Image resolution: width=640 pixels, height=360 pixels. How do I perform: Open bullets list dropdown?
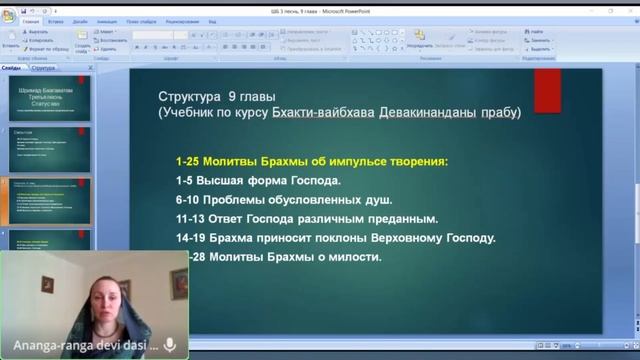tap(226, 35)
